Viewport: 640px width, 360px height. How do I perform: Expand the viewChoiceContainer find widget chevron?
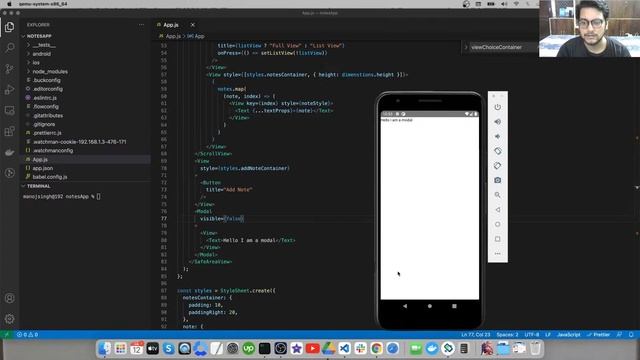click(466, 47)
